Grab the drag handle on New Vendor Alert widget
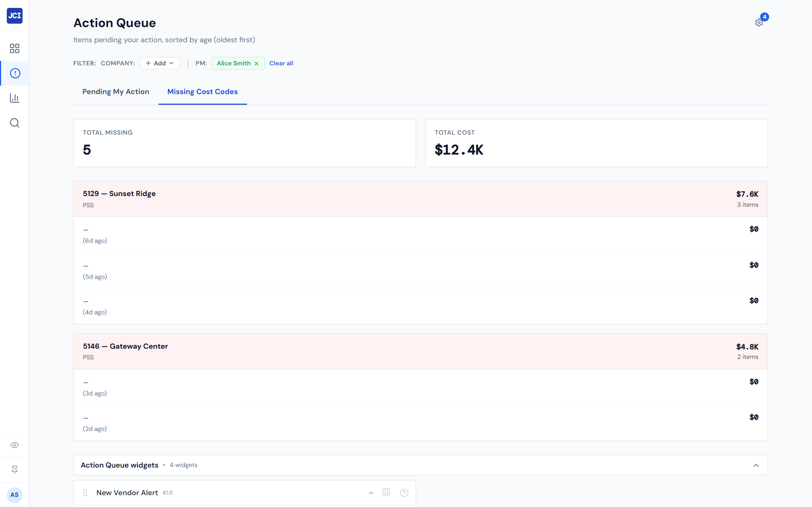Screen dimensions: 812x507 pyautogui.click(x=85, y=493)
